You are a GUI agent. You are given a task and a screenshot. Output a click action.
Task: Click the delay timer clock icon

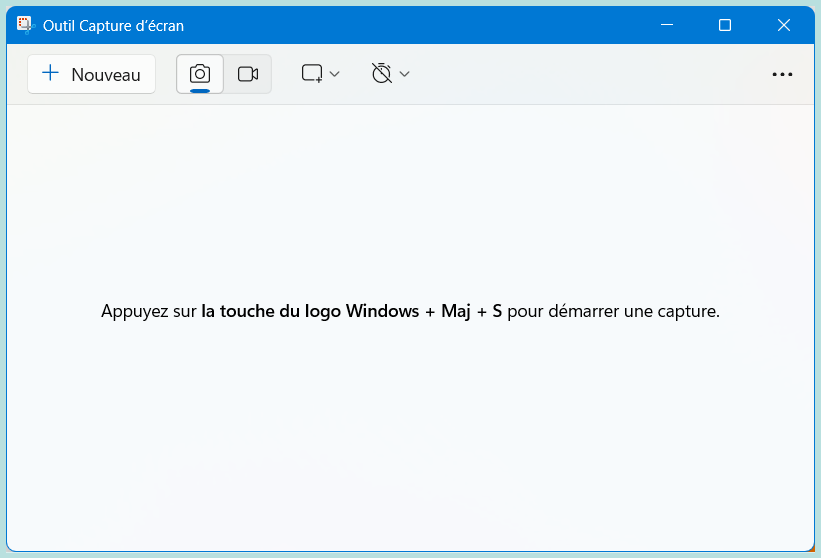tap(381, 74)
